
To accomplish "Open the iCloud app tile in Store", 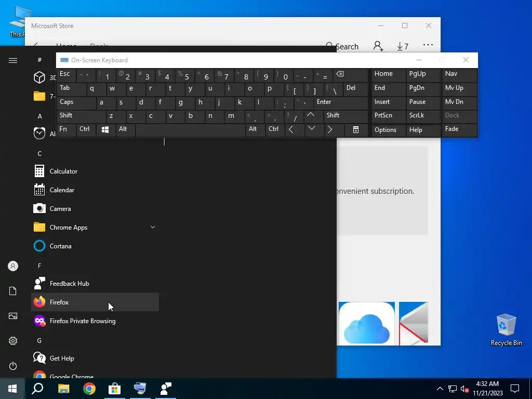I will coord(366,323).
